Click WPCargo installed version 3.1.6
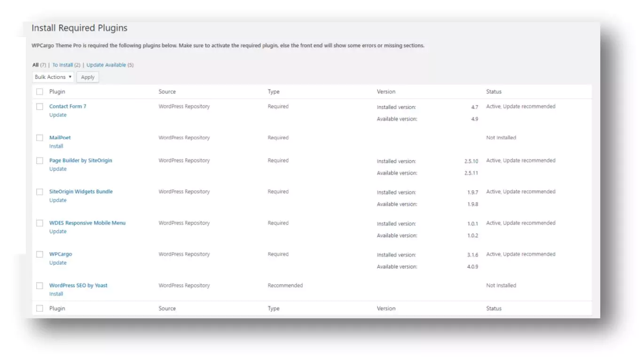 coord(473,255)
